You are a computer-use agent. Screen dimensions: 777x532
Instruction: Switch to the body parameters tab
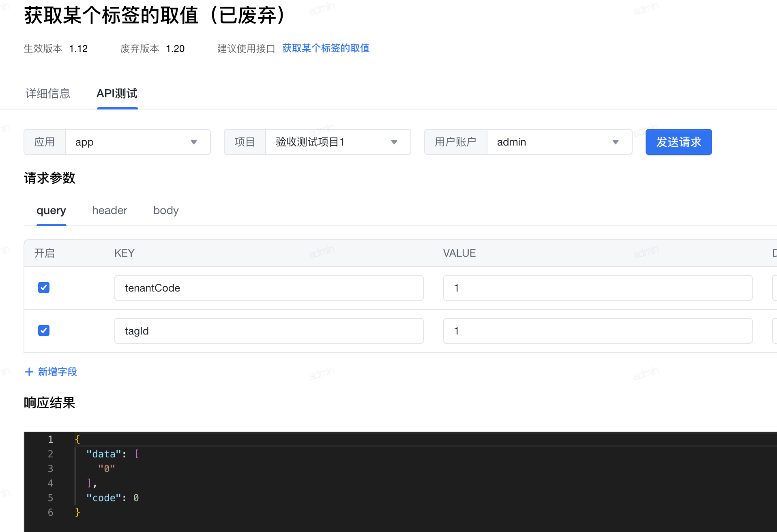point(166,210)
